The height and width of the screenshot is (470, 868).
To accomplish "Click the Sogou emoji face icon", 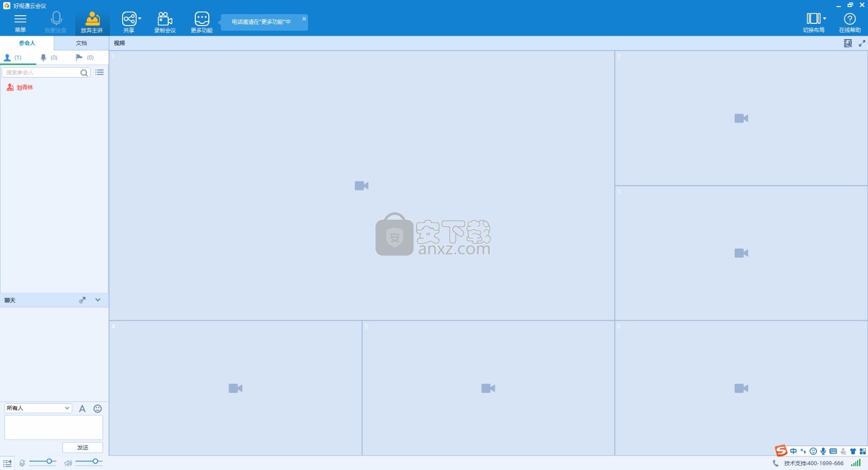I will 813,451.
